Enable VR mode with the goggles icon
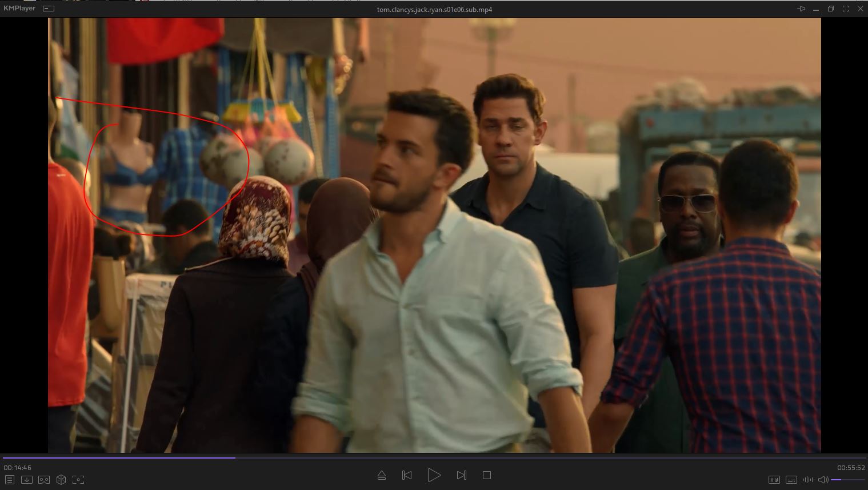868x490 pixels. coord(44,480)
